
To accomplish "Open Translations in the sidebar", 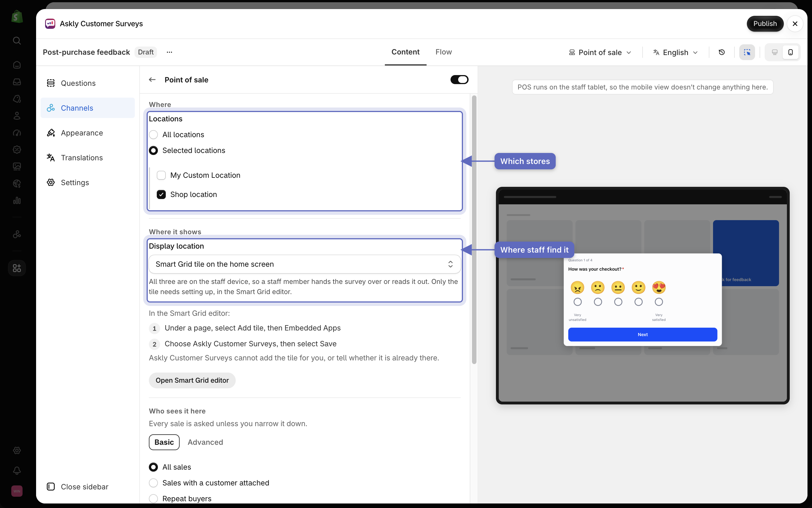I will [88, 157].
